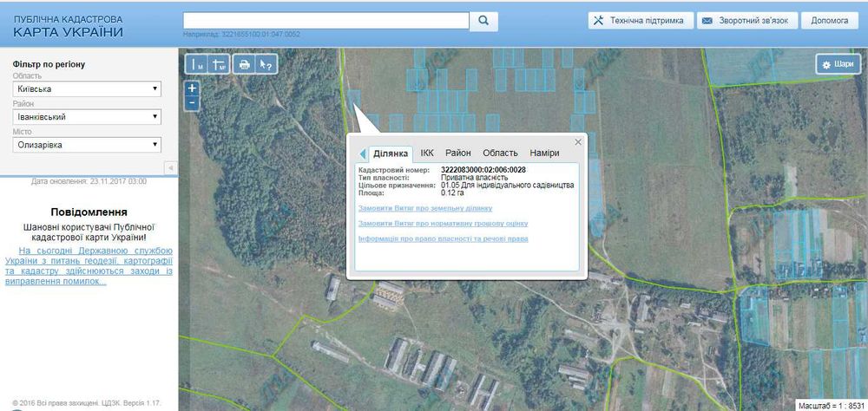This screenshot has width=868, height=411.
Task: Click the Дата оновлення 23.11.2017 text
Action: (89, 181)
